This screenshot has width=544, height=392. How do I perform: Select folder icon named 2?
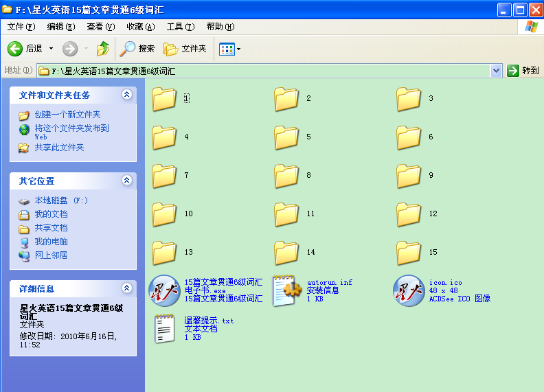coord(286,99)
